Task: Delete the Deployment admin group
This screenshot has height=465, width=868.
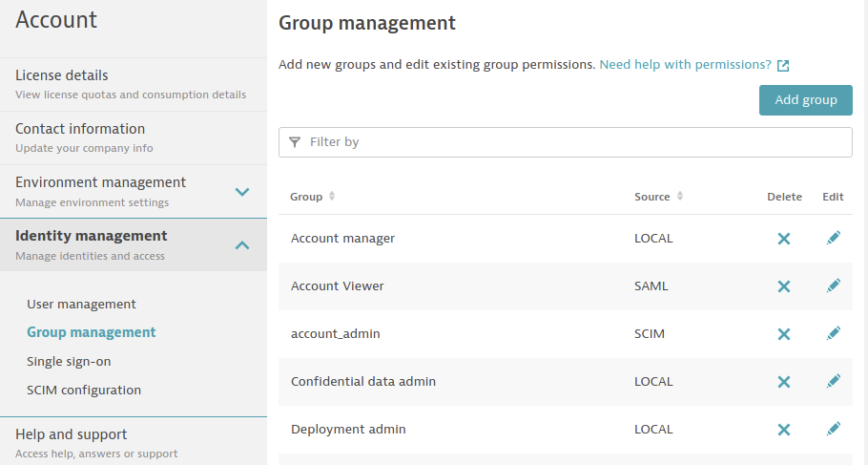Action: (784, 429)
